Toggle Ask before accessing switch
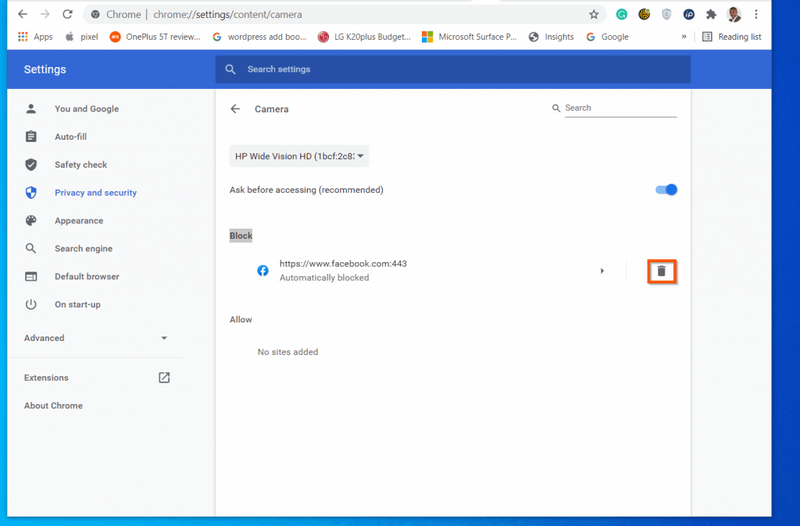The width and height of the screenshot is (800, 526). [x=666, y=190]
